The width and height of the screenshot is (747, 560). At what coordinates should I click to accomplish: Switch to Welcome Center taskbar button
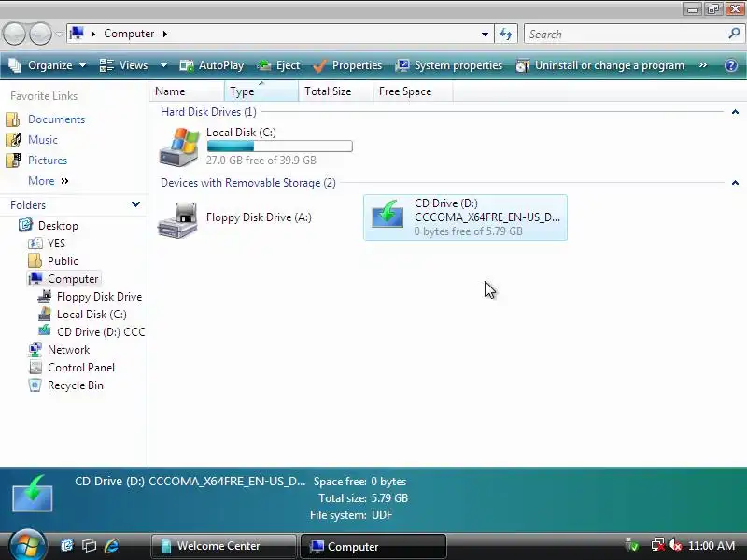point(223,546)
